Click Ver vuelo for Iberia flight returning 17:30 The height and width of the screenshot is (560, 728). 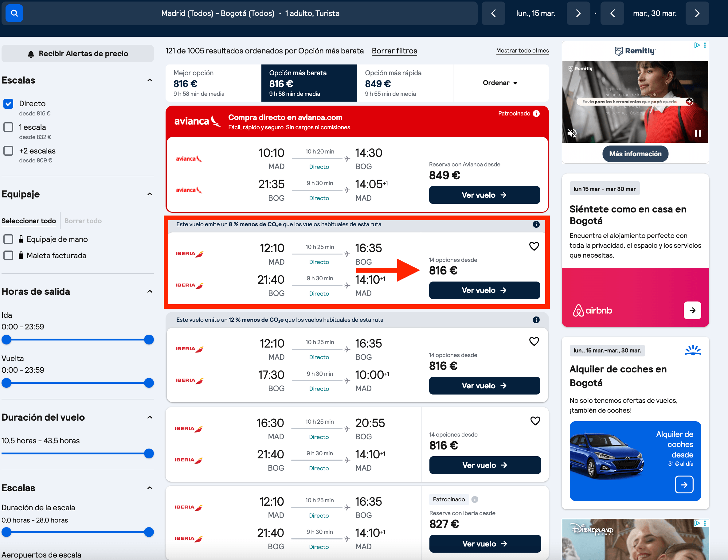[484, 386]
